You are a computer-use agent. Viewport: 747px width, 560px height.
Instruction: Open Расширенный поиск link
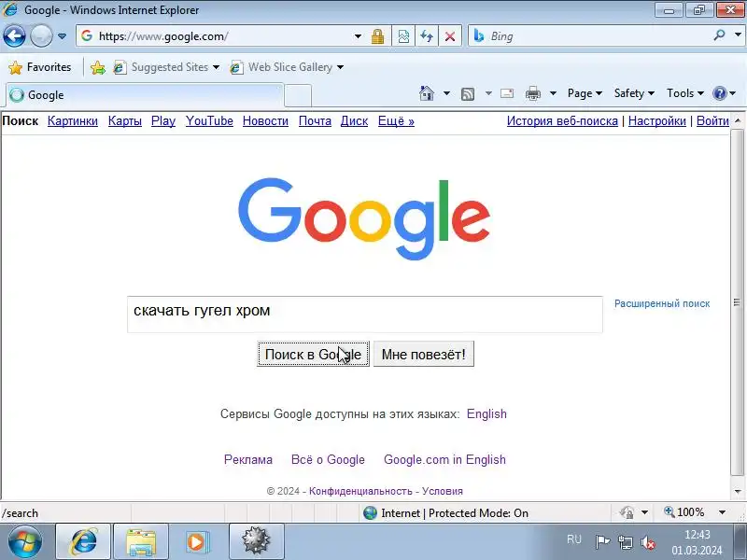pos(662,303)
